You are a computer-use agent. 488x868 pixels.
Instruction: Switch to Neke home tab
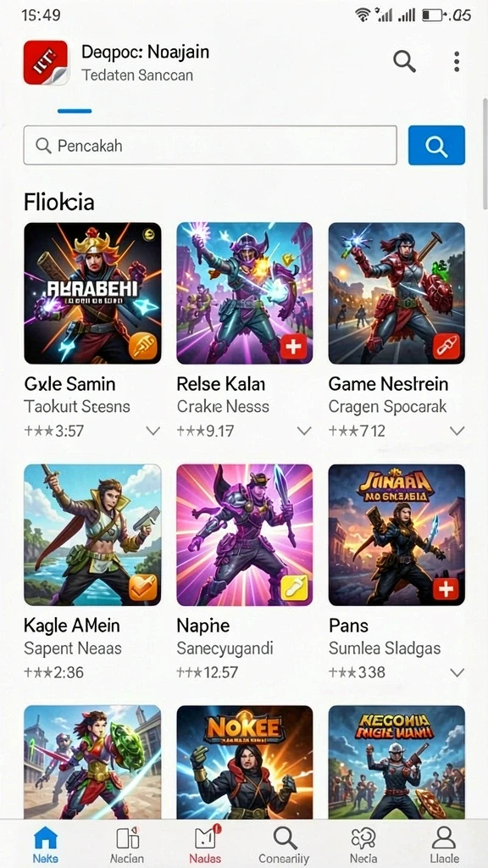(x=46, y=845)
